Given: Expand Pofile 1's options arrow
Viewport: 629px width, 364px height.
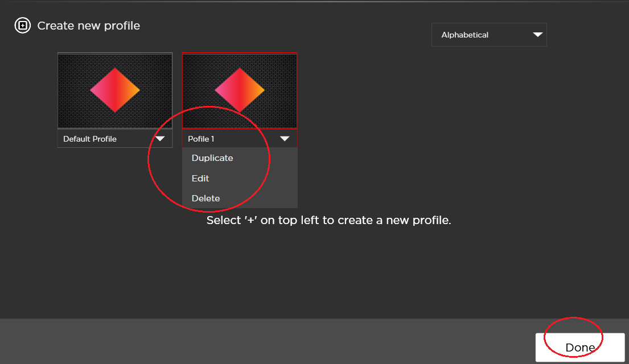Looking at the screenshot, I should 284,138.
